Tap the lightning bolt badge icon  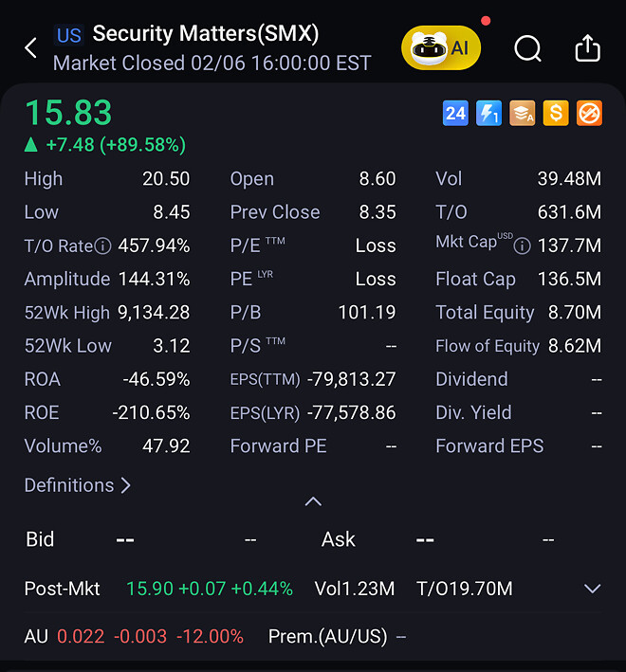488,114
